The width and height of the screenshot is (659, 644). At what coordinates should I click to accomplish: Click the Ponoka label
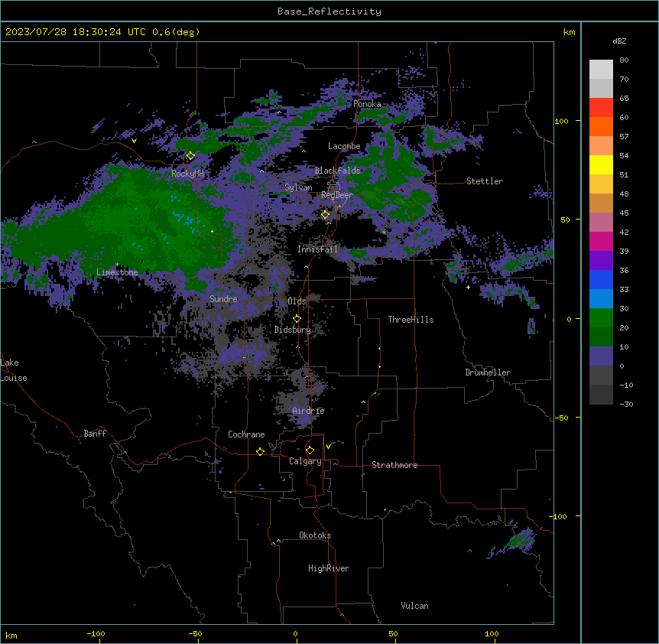[367, 104]
